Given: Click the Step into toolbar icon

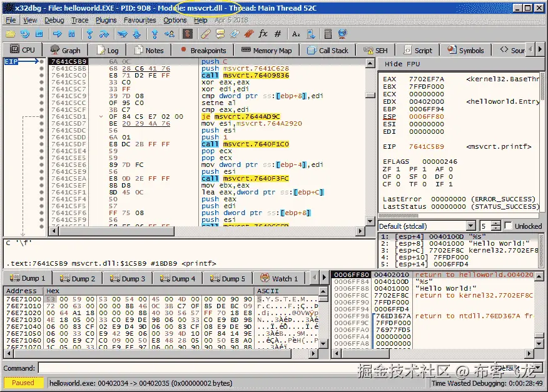Looking at the screenshot, I should tap(89, 34).
